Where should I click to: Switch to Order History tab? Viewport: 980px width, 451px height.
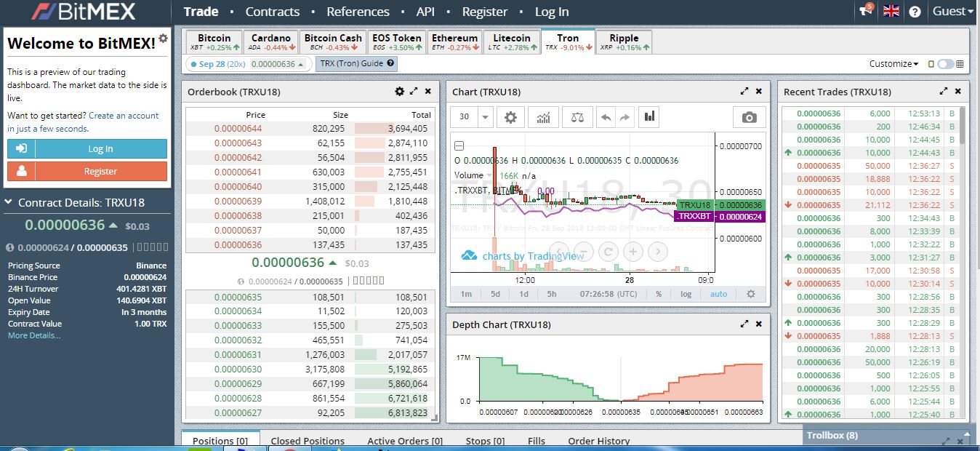(599, 441)
